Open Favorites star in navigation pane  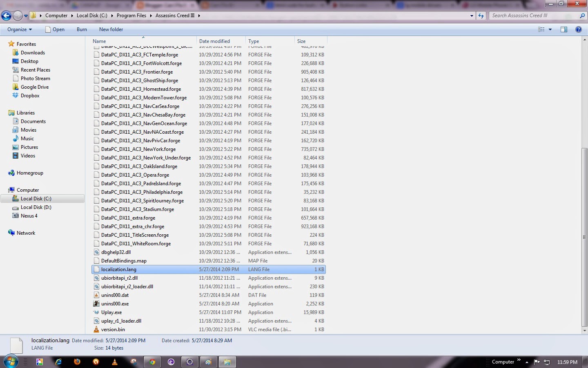[12, 44]
